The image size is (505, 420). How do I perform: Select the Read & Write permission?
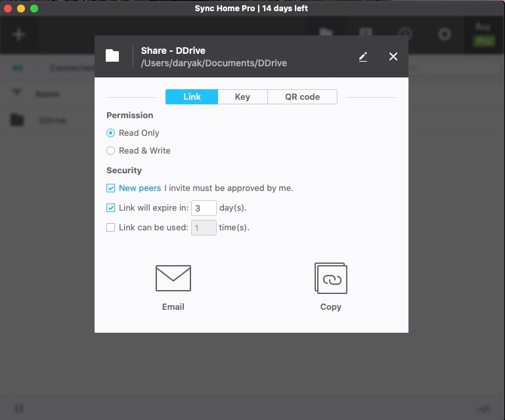[x=110, y=151]
